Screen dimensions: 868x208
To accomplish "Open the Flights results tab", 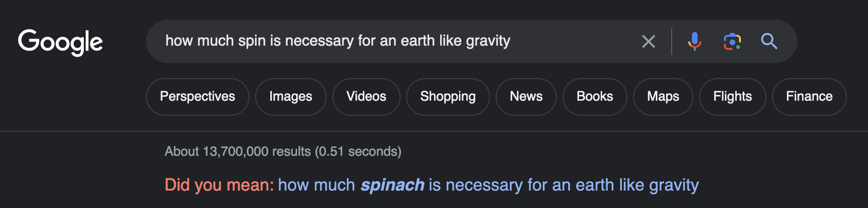I will (x=732, y=96).
